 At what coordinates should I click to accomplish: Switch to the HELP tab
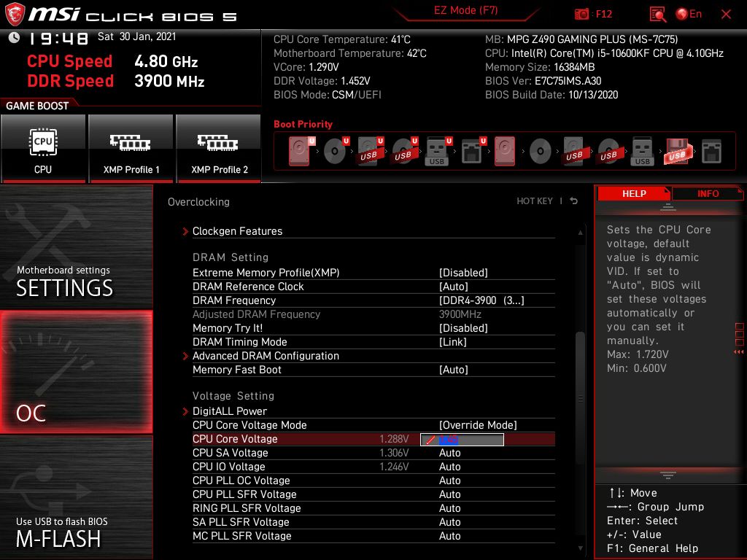(x=634, y=193)
